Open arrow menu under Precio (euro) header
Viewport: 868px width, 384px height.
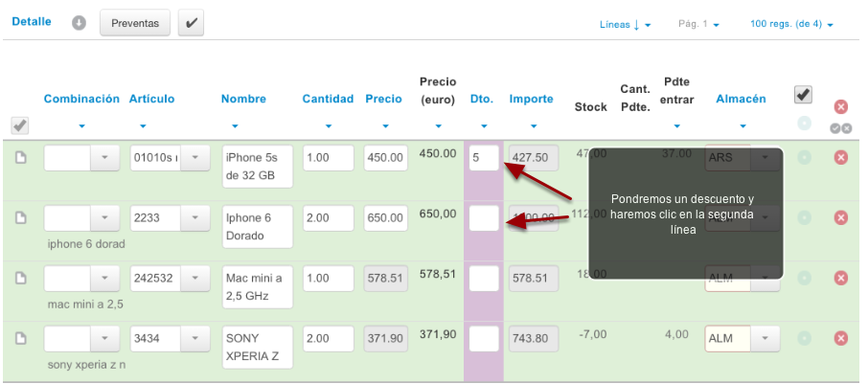tap(439, 126)
